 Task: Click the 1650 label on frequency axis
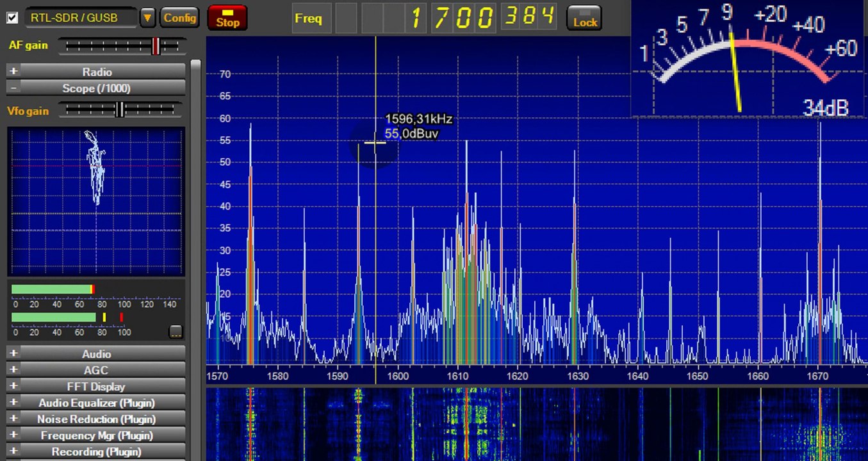[x=698, y=376]
